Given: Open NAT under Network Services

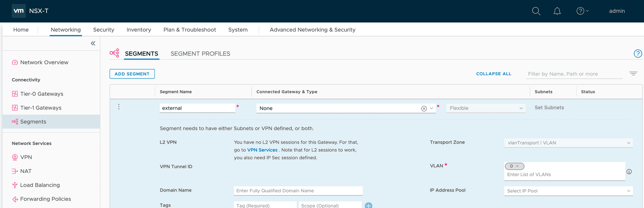Looking at the screenshot, I should point(26,171).
